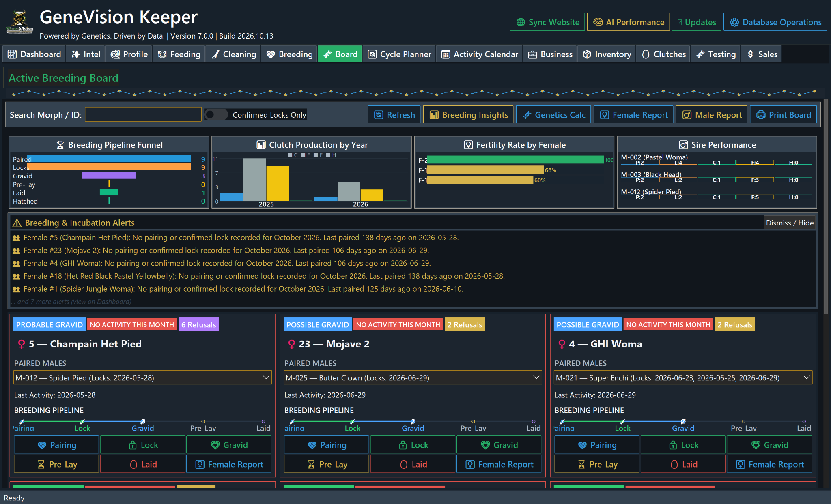The height and width of the screenshot is (504, 831).
Task: Set Pre-Lay for GHI Woma
Action: pos(597,464)
